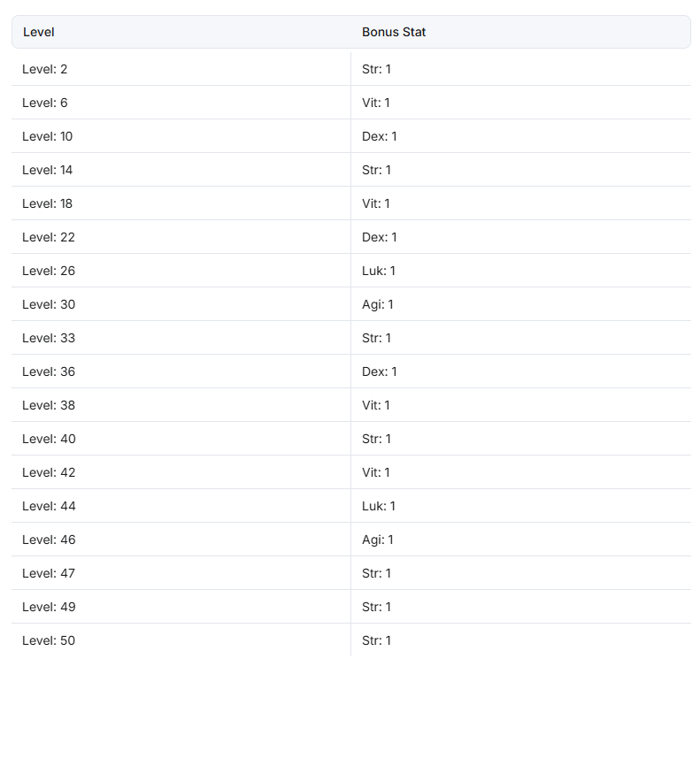This screenshot has width=700, height=766.
Task: Select the Level: 22 cell
Action: pyautogui.click(x=181, y=237)
